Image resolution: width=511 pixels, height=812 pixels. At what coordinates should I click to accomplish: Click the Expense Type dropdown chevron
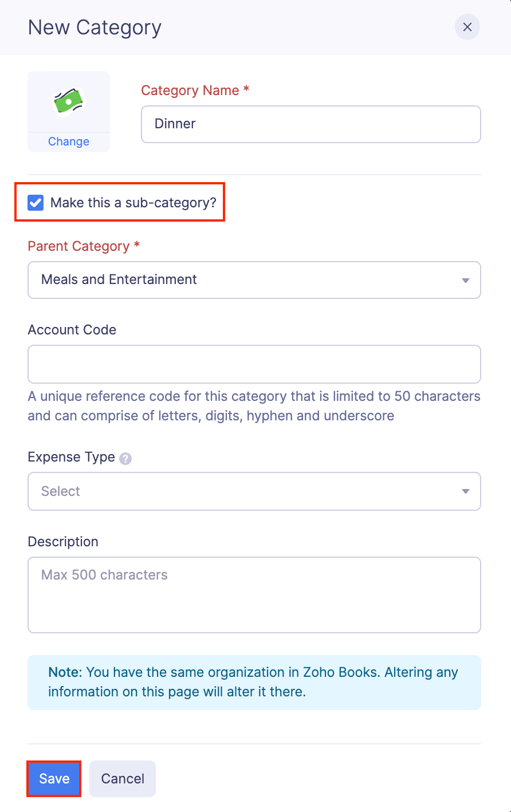tap(465, 491)
